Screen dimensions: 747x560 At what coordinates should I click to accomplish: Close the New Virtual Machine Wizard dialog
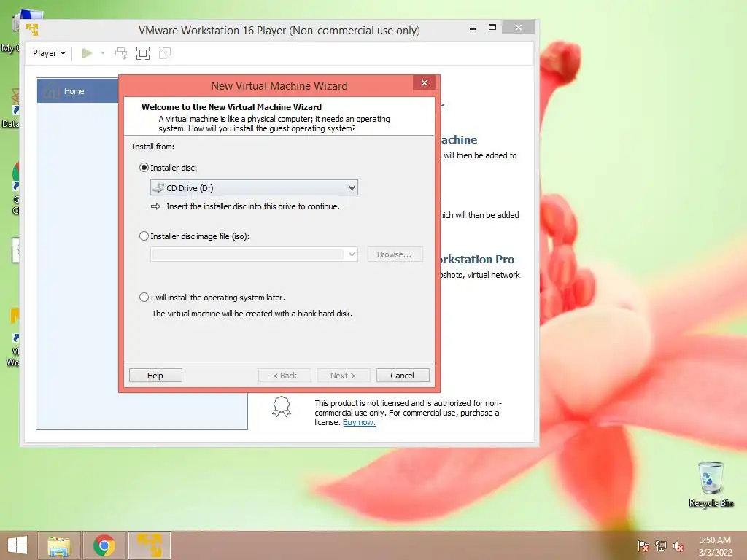pyautogui.click(x=425, y=83)
